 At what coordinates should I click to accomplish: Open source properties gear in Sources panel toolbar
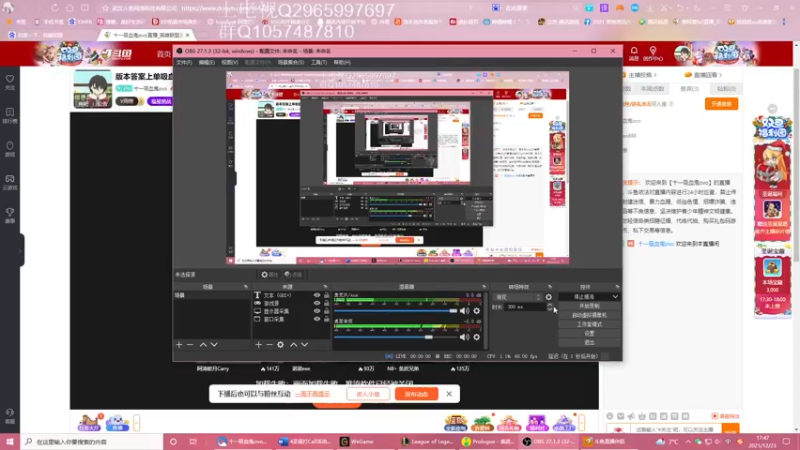pyautogui.click(x=281, y=345)
